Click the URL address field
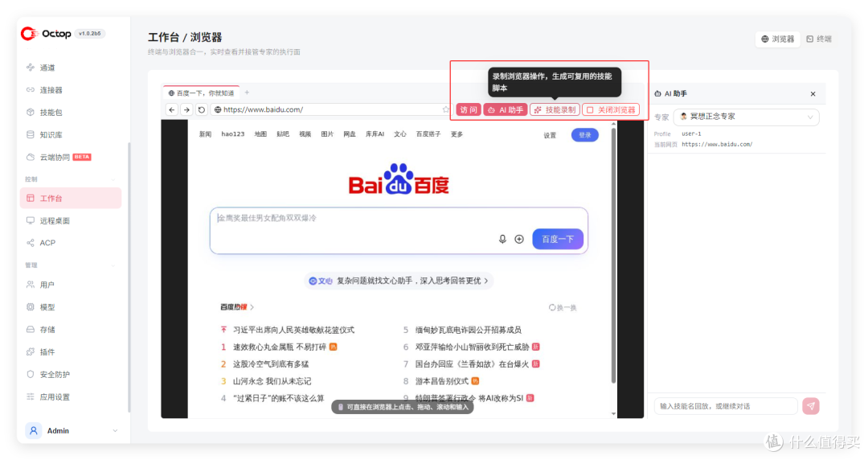868x460 pixels. (x=330, y=109)
